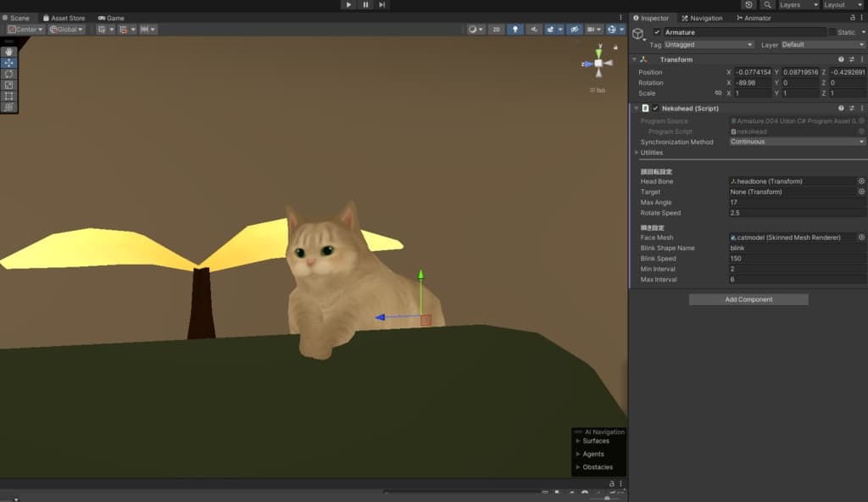Select the Rotate tool
Screen dimensions: 868x502
(9, 74)
